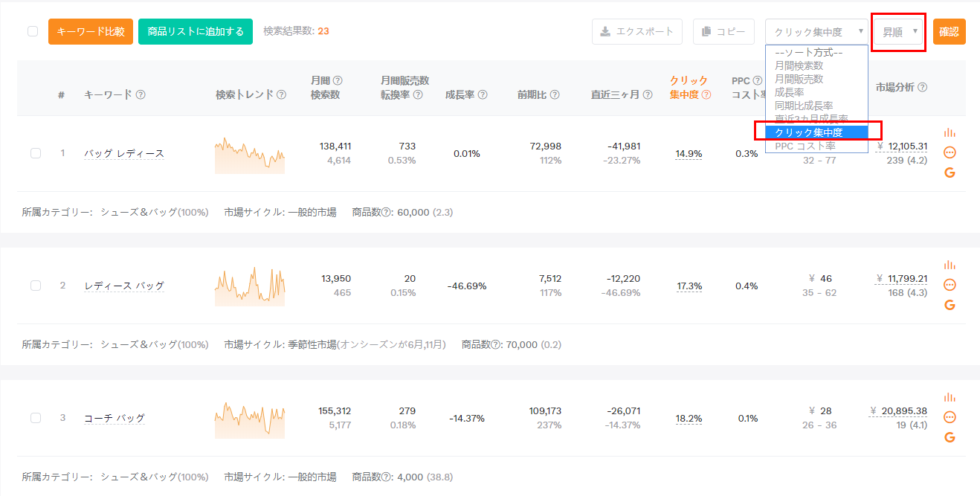Select highlighted クリック集中度 option in list
The height and width of the screenshot is (496, 980).
(x=816, y=132)
